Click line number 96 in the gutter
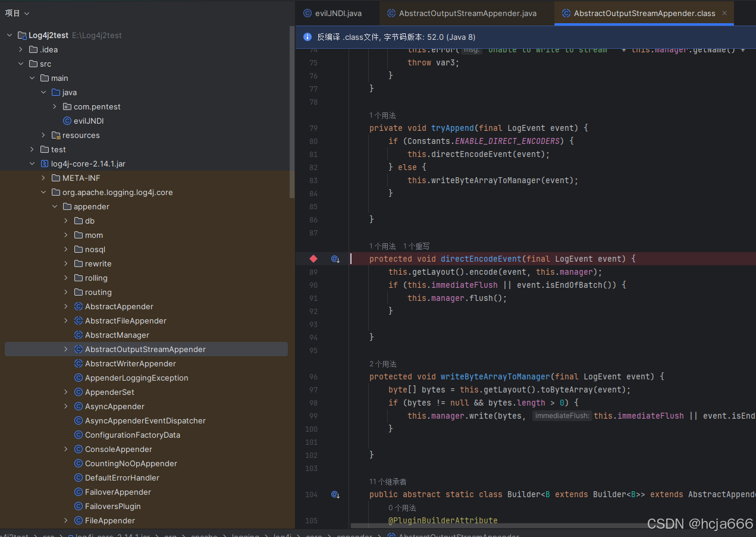This screenshot has height=537, width=756. coord(313,376)
